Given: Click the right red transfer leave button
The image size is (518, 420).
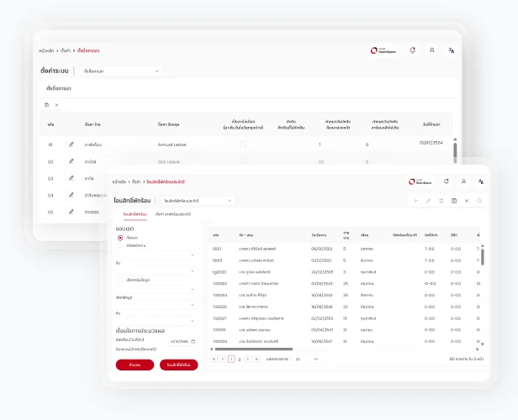Looking at the screenshot, I should click(x=179, y=365).
